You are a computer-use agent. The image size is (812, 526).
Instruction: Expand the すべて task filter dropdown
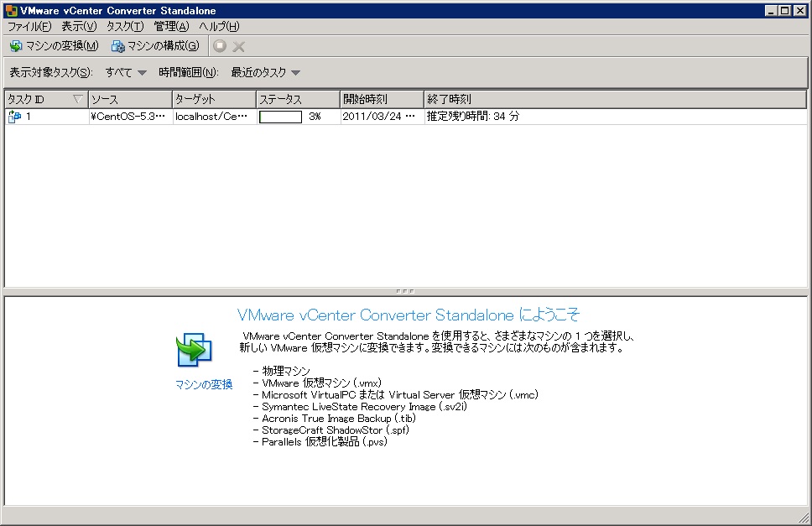tap(126, 72)
